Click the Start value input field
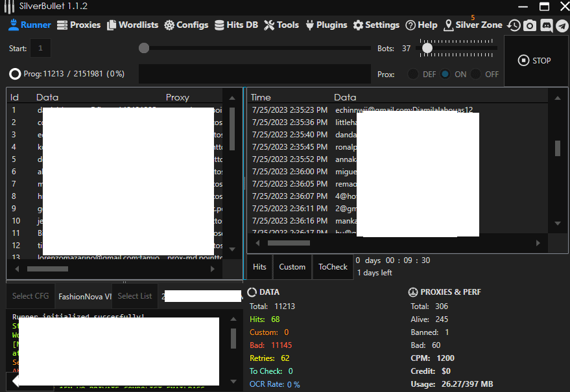 point(40,48)
